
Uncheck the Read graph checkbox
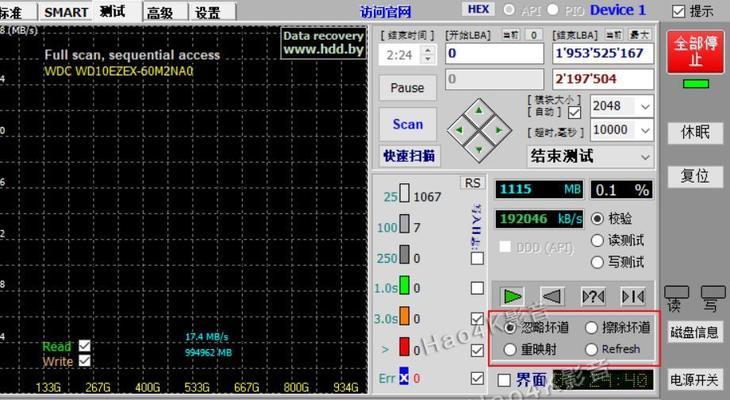pyautogui.click(x=84, y=346)
